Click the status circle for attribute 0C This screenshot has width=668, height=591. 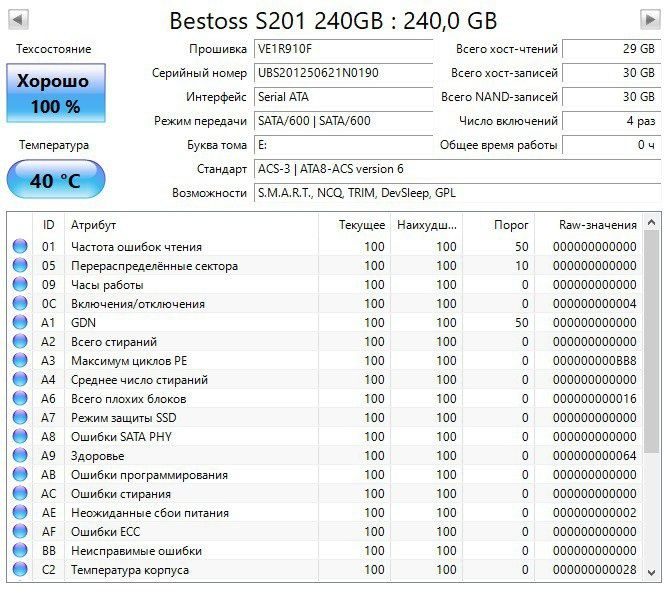[20, 303]
